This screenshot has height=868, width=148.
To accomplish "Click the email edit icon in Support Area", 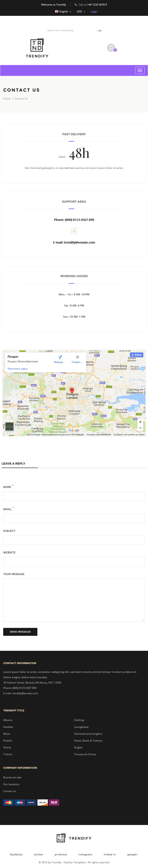I will pos(74,231).
